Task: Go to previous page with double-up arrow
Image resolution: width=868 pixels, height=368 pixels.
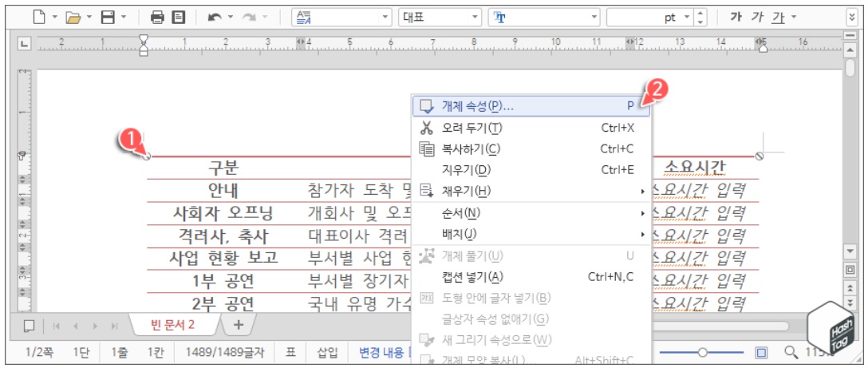Action: pos(850,287)
